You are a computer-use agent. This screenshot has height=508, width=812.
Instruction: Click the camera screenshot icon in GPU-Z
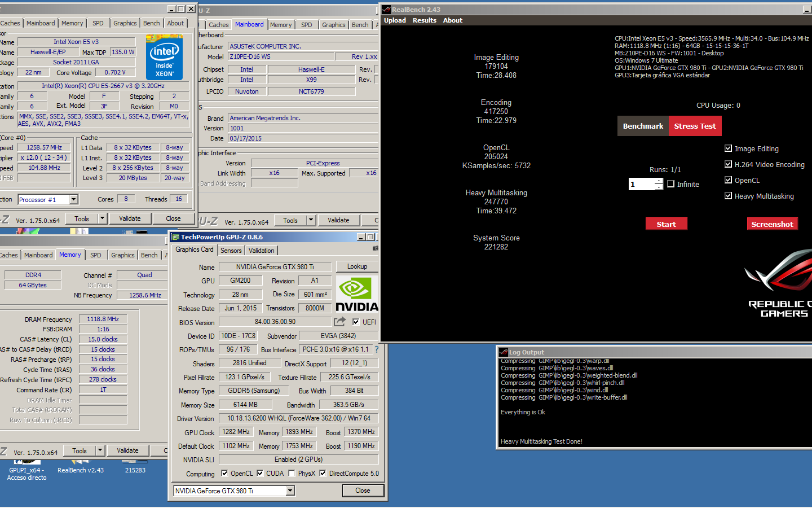pos(376,248)
